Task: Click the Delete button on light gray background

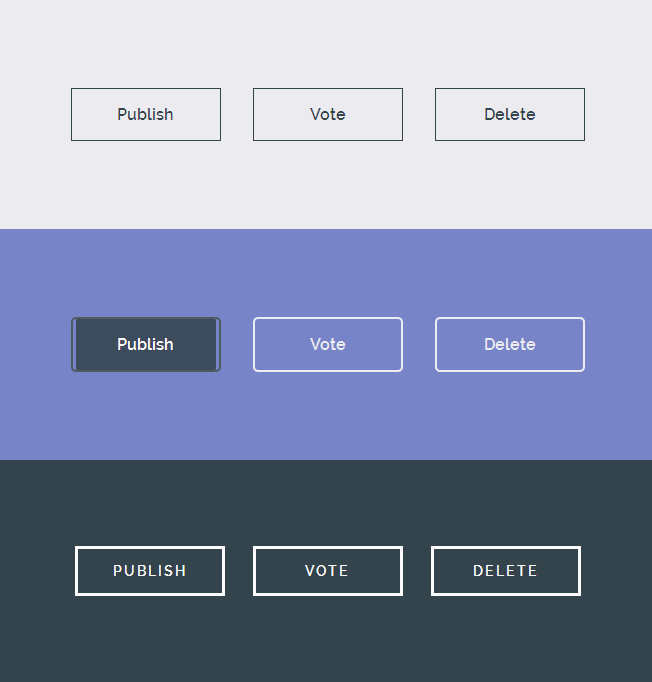Action: pos(510,114)
